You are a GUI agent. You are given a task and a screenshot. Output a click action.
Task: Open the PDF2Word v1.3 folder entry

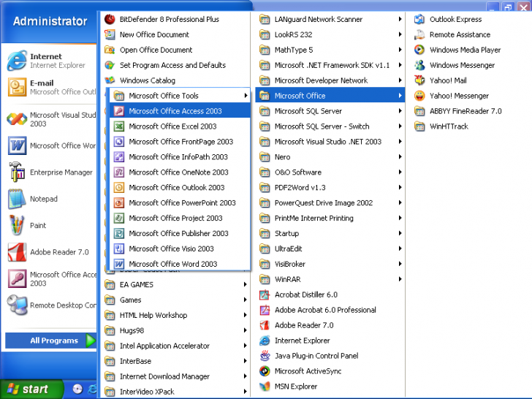tap(330, 187)
